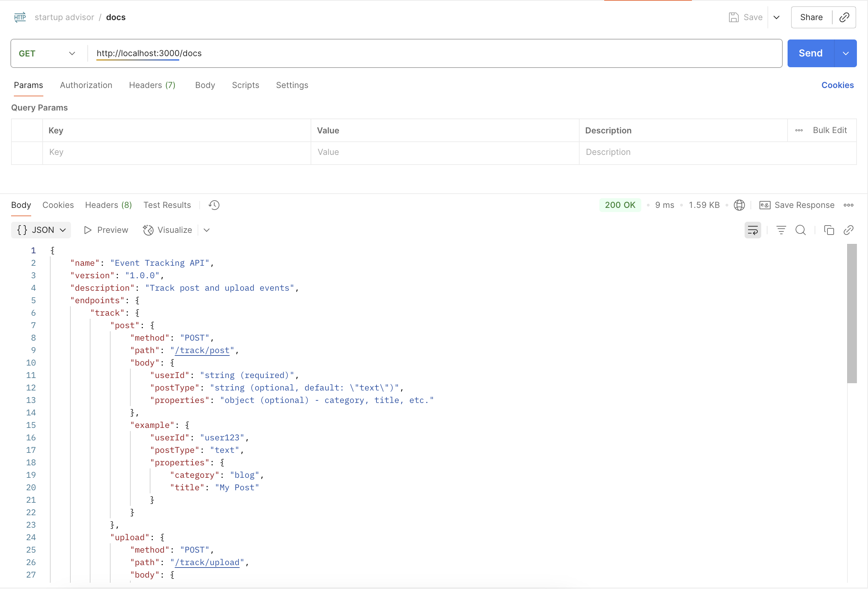Switch to the Authorization tab
Screen dimensions: 868x589
tap(86, 85)
